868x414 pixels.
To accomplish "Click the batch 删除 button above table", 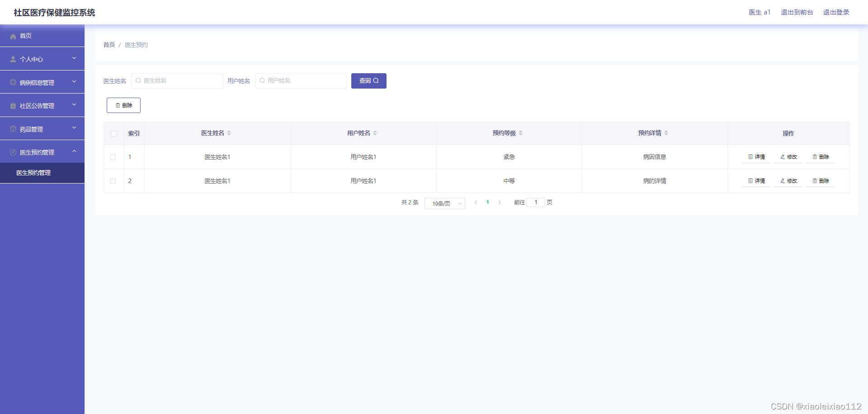I will (x=123, y=105).
